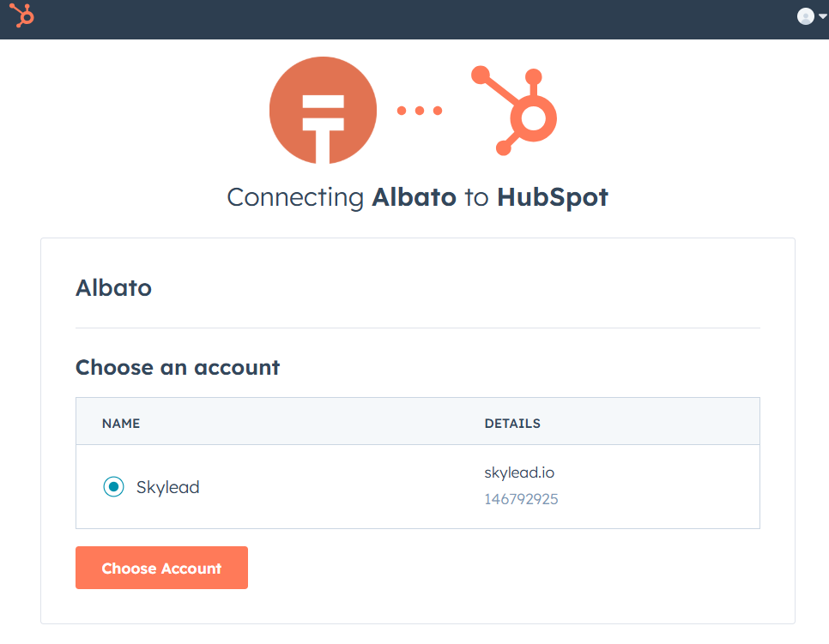Click the HubSpot sprocket logo in the top bar

(x=21, y=15)
